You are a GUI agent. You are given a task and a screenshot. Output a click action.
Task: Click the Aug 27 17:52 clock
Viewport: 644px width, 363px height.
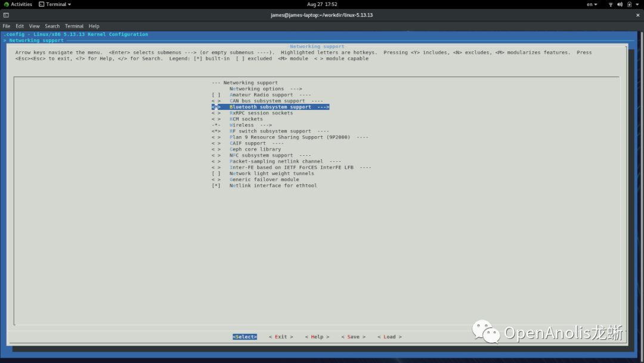coord(322,4)
